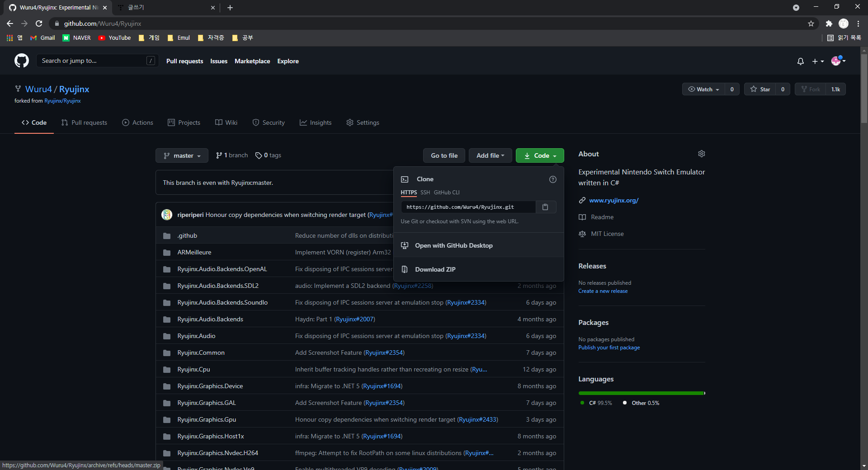This screenshot has height=470, width=868.
Task: Switch to the Projects tab
Action: click(184, 122)
